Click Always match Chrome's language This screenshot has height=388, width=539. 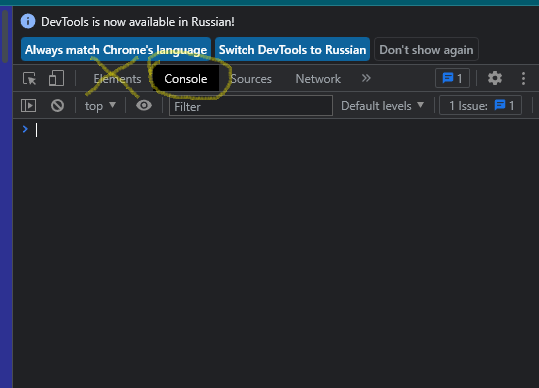coord(116,49)
